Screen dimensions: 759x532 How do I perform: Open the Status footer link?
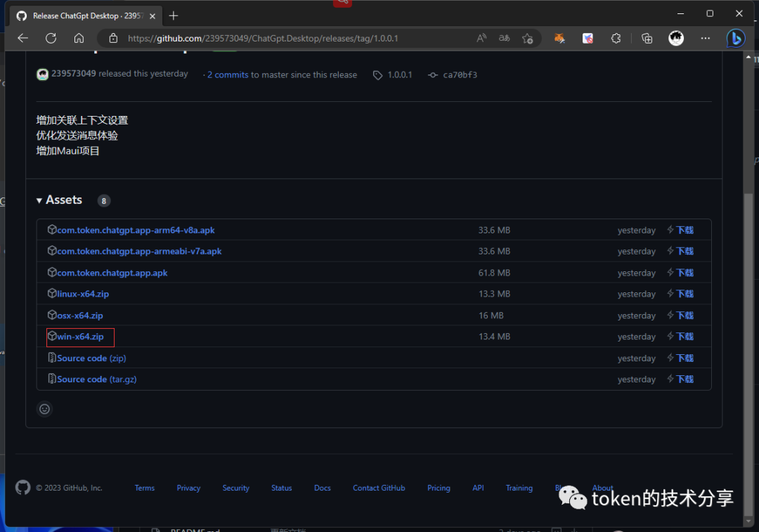[282, 488]
